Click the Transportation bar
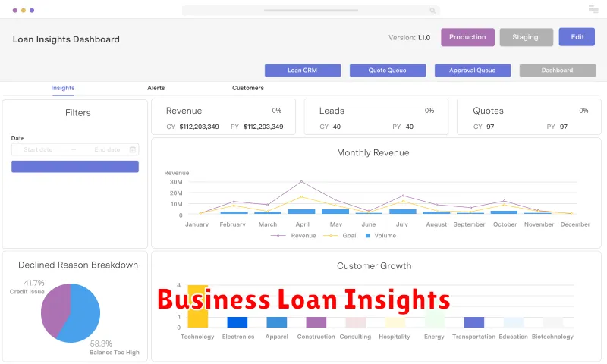 tap(474, 322)
